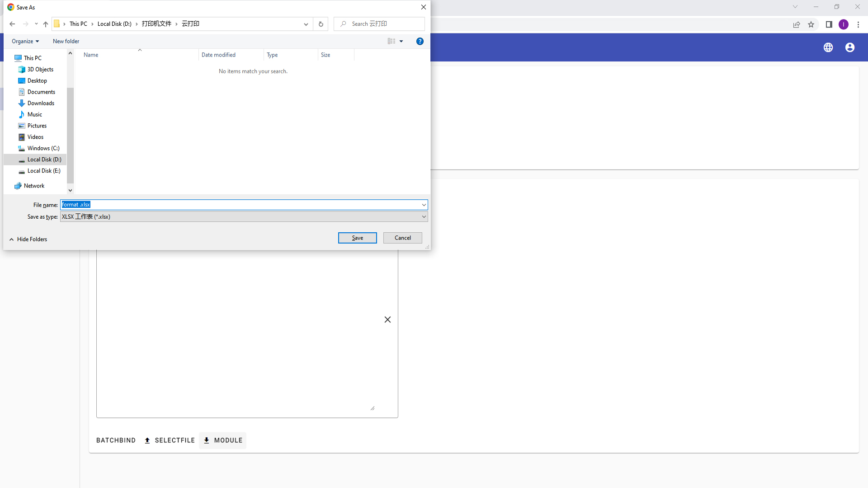This screenshot has height=488, width=868.
Task: Click the globe language icon
Action: (828, 47)
